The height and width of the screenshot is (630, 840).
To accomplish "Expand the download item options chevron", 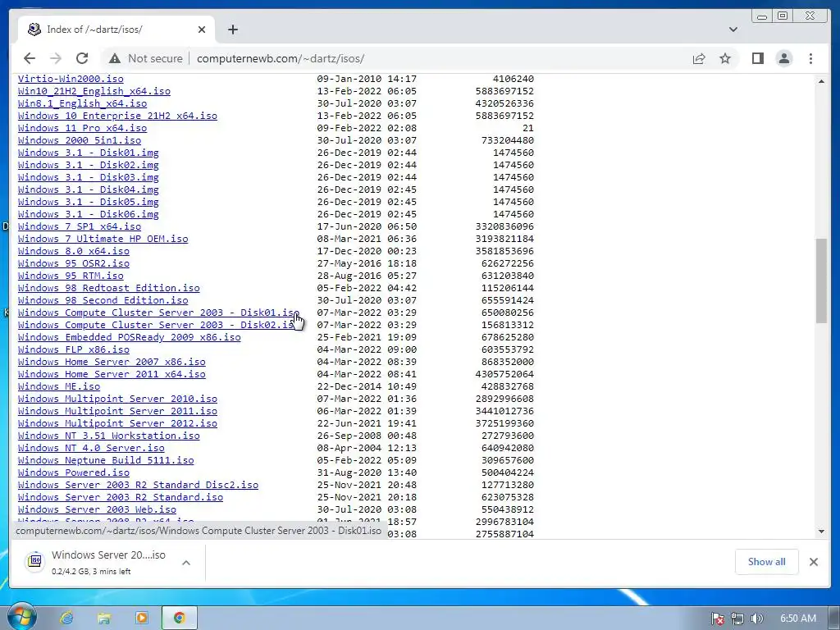I will click(186, 563).
